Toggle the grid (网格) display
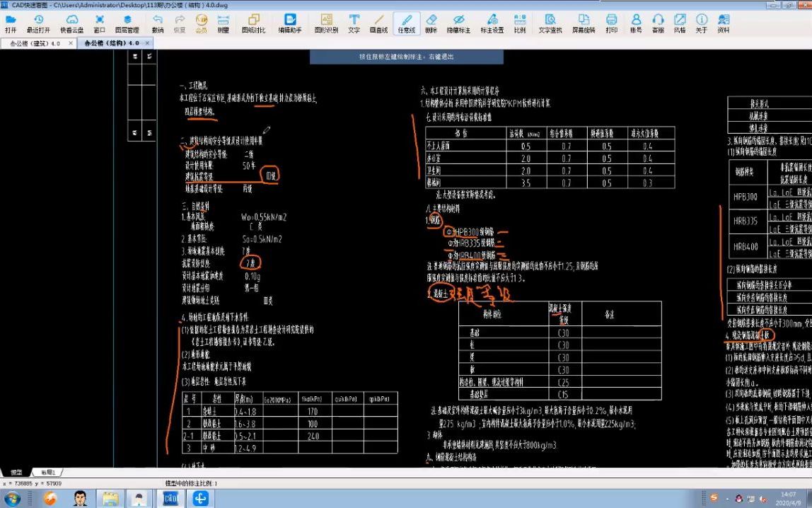The image size is (812, 508). point(681,22)
